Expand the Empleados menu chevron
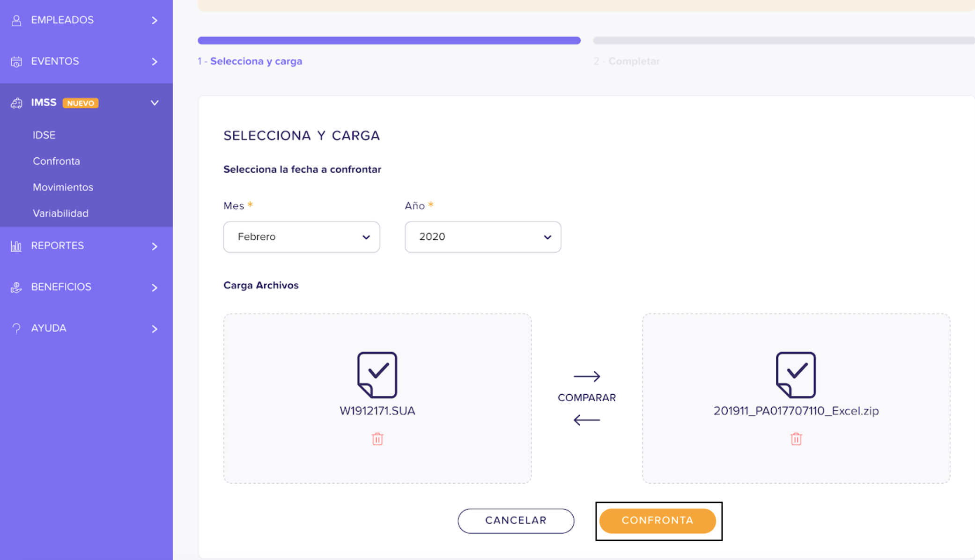Image resolution: width=975 pixels, height=560 pixels. tap(155, 20)
